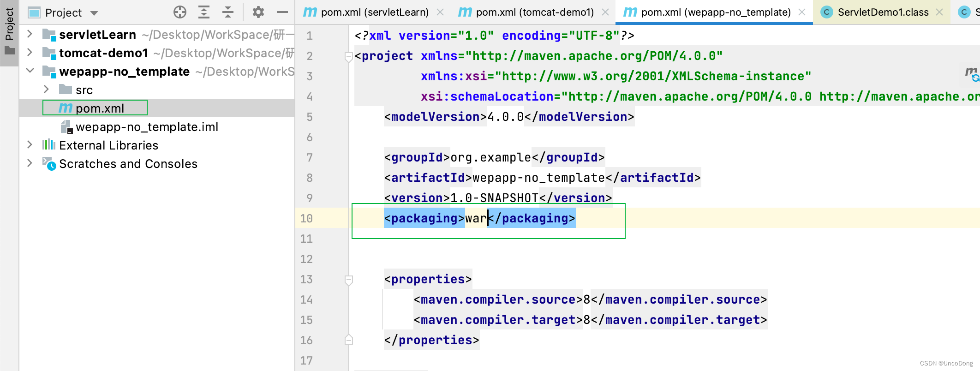980x371 pixels.
Task: Expand Scratches and Consoles node
Action: pyautogui.click(x=30, y=163)
